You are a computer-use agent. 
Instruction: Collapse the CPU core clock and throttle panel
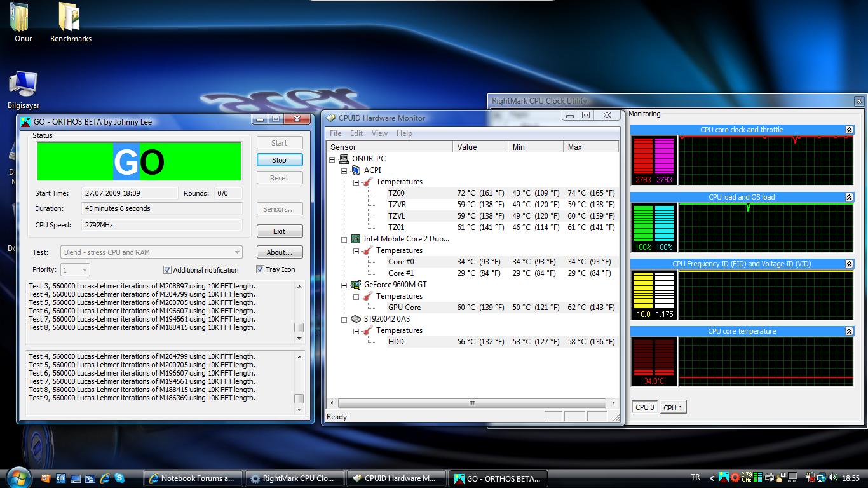click(849, 130)
